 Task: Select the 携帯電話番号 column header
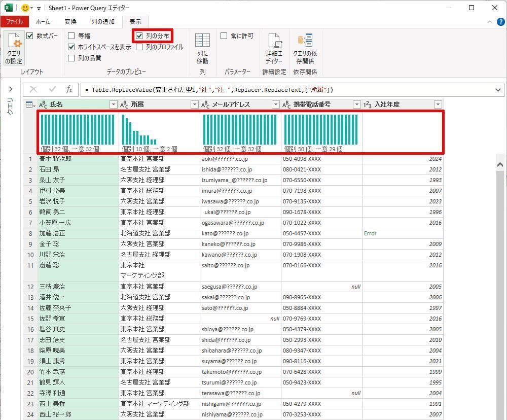pyautogui.click(x=321, y=104)
